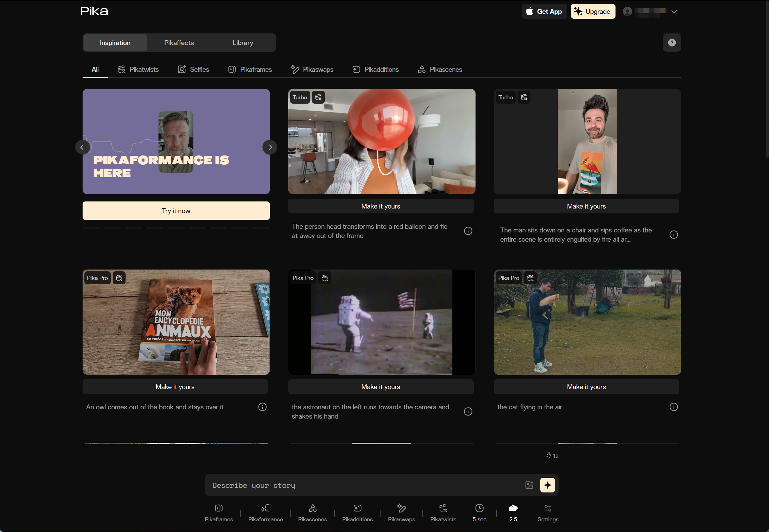Show info for the red balloon prompt
769x532 pixels.
click(468, 231)
